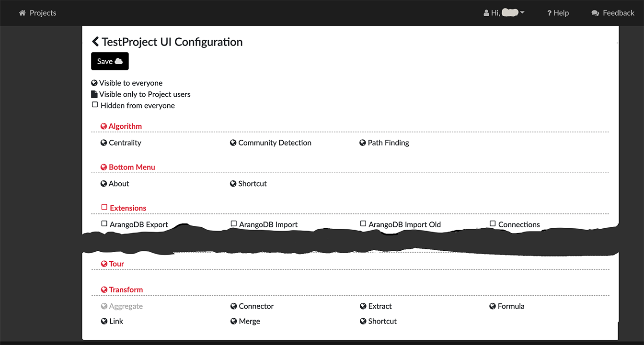Viewport: 644px width, 345px height.
Task: Click the globe icon next to About
Action: click(x=103, y=184)
